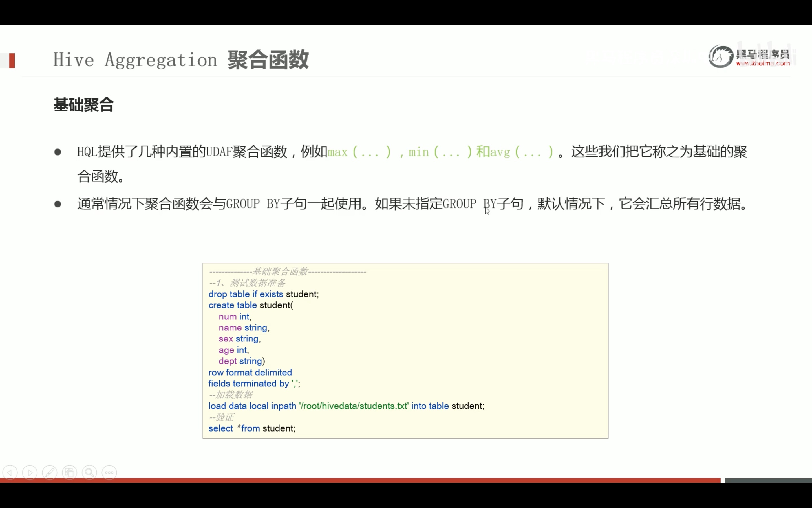Click the 'create table student(' line

tap(251, 305)
